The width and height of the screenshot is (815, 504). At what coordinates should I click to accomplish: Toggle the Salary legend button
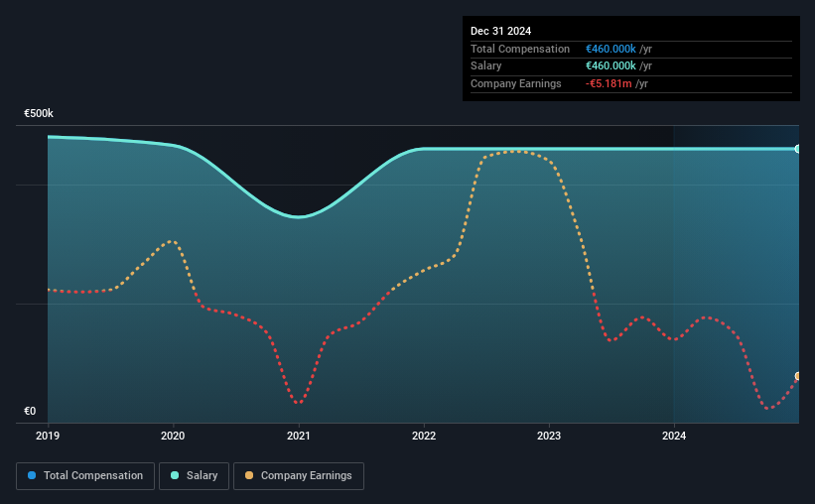point(194,476)
